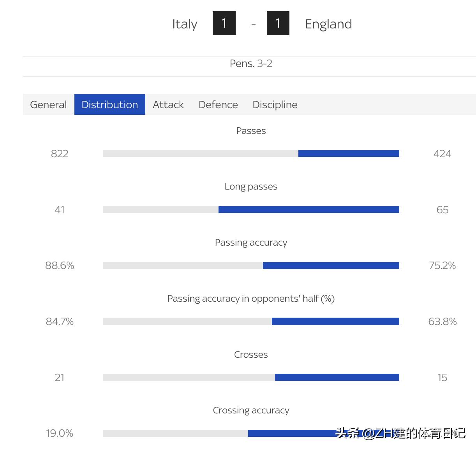Click England's 424 passes value

(442, 154)
